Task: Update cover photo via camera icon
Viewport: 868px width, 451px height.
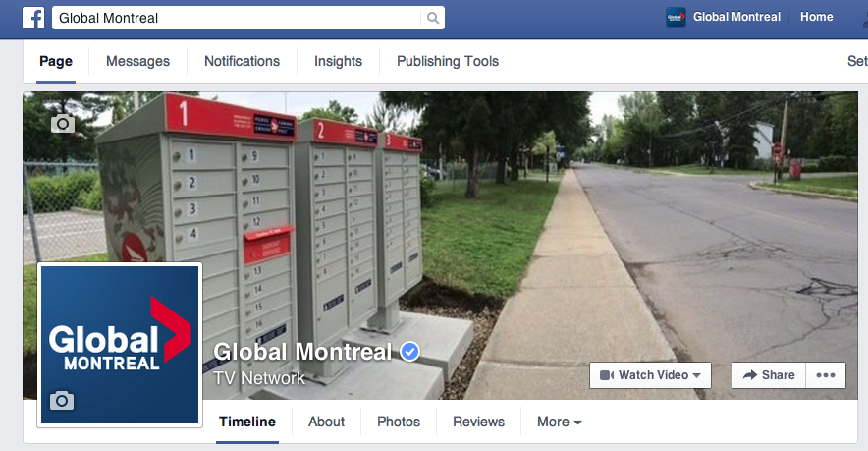Action: pos(63,123)
